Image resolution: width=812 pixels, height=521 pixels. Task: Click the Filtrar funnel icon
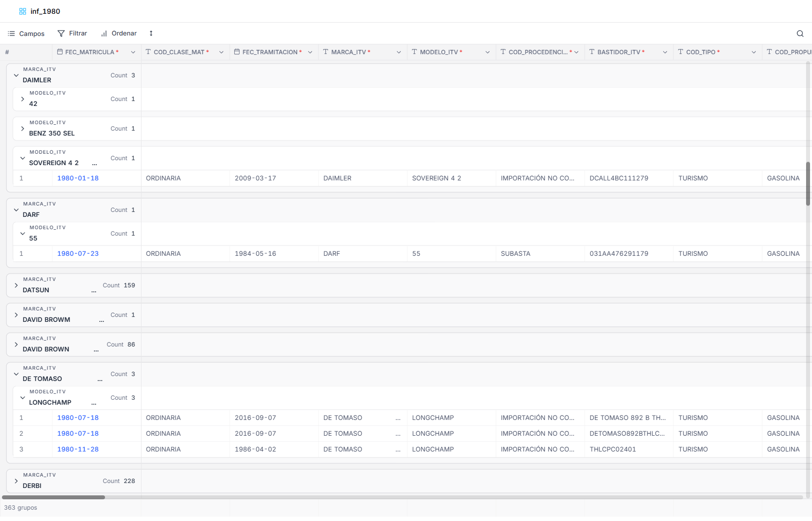tap(61, 34)
